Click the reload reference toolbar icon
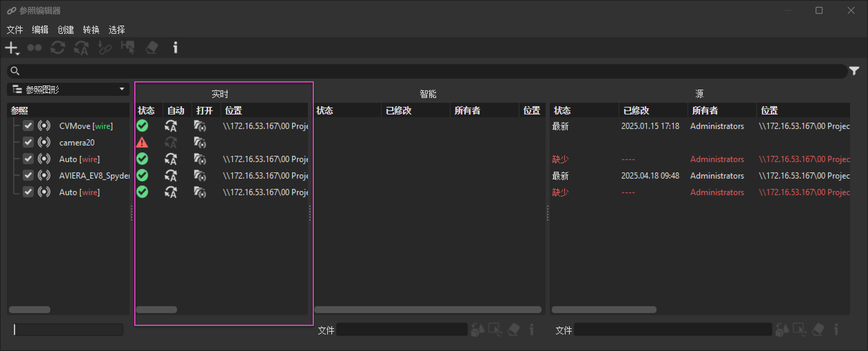Viewport: 868px width, 351px height. click(58, 48)
